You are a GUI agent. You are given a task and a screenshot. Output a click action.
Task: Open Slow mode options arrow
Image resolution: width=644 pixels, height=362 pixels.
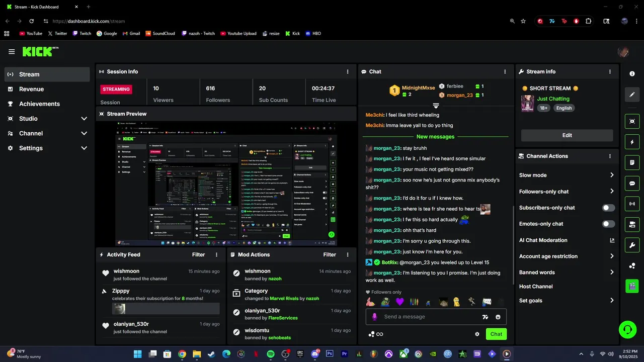(x=612, y=175)
